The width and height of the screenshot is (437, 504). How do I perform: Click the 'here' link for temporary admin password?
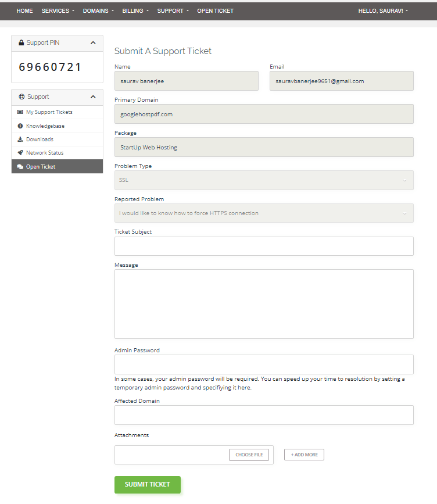pyautogui.click(x=243, y=387)
